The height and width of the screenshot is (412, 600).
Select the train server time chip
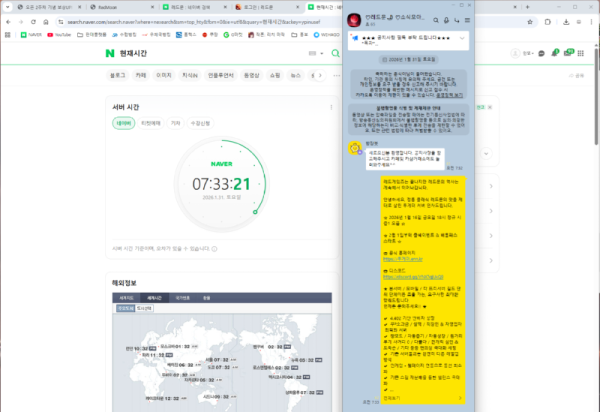click(175, 123)
